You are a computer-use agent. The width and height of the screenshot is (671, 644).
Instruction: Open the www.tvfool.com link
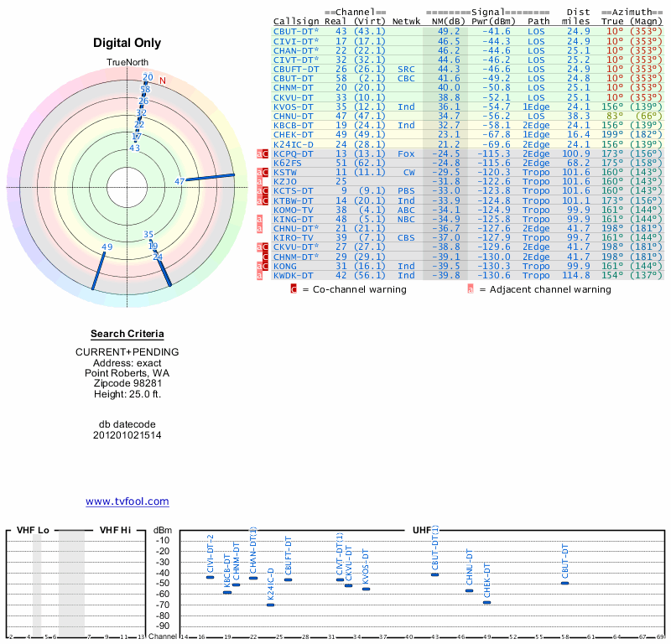127,501
